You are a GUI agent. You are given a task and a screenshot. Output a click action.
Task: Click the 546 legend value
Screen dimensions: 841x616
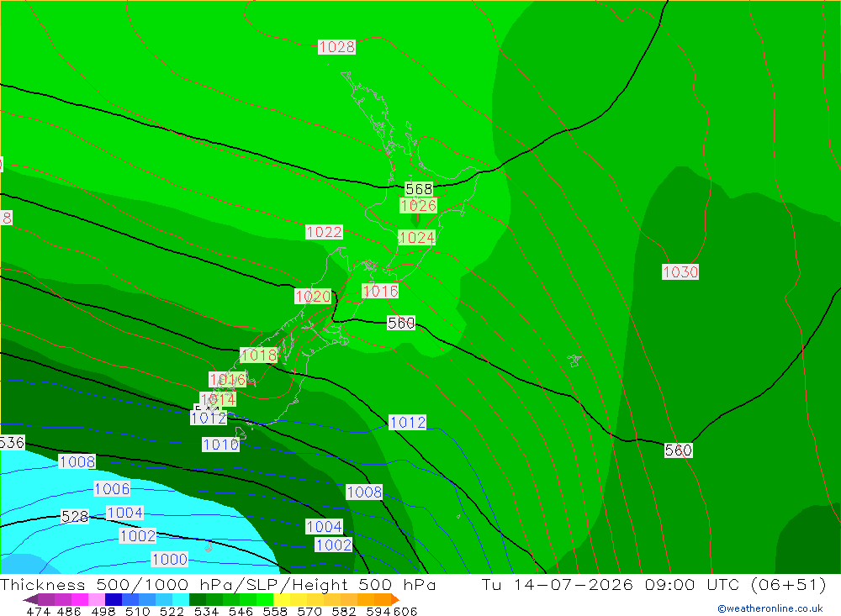[x=241, y=612]
